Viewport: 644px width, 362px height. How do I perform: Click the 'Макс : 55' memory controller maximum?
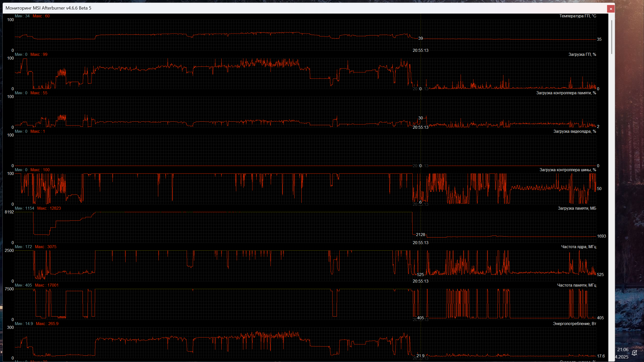(39, 93)
